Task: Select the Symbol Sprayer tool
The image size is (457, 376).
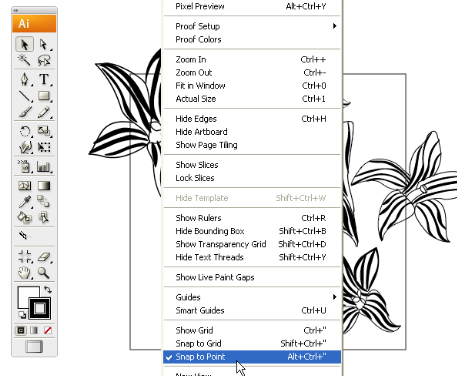Action: (24, 166)
